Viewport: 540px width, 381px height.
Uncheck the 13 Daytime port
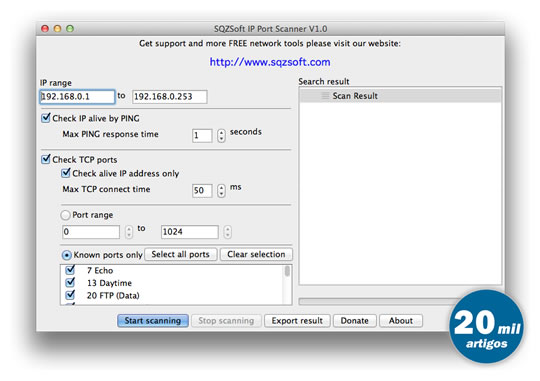click(70, 283)
